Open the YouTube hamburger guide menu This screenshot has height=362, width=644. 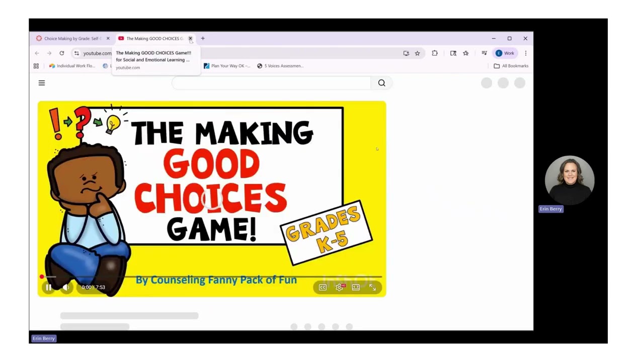point(42,83)
